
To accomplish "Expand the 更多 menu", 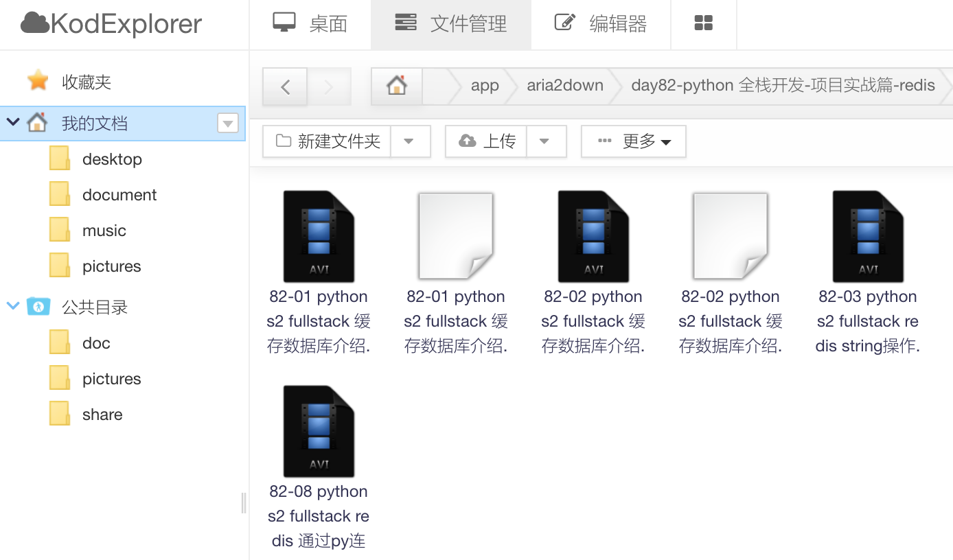I will pyautogui.click(x=634, y=141).
